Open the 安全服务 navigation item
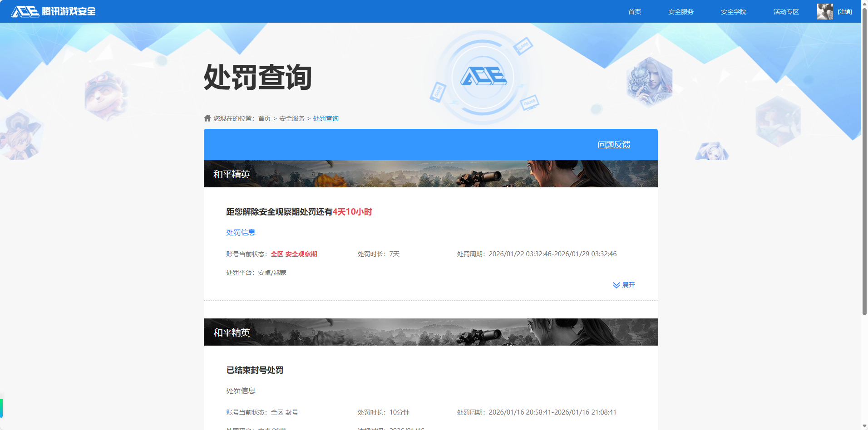868x430 pixels. pyautogui.click(x=680, y=12)
